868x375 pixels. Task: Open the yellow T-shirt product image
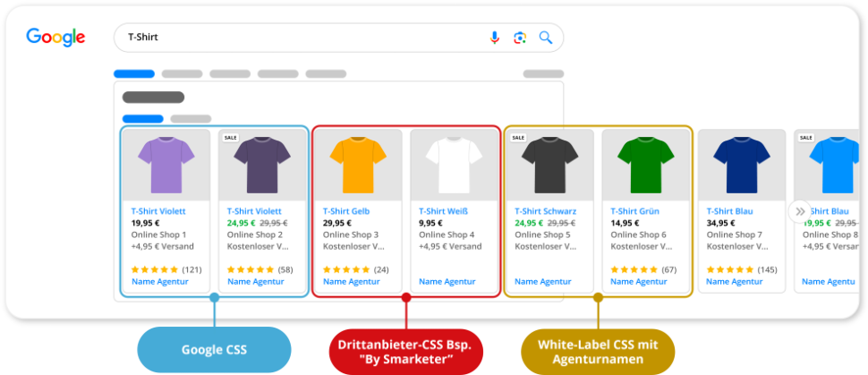click(358, 165)
